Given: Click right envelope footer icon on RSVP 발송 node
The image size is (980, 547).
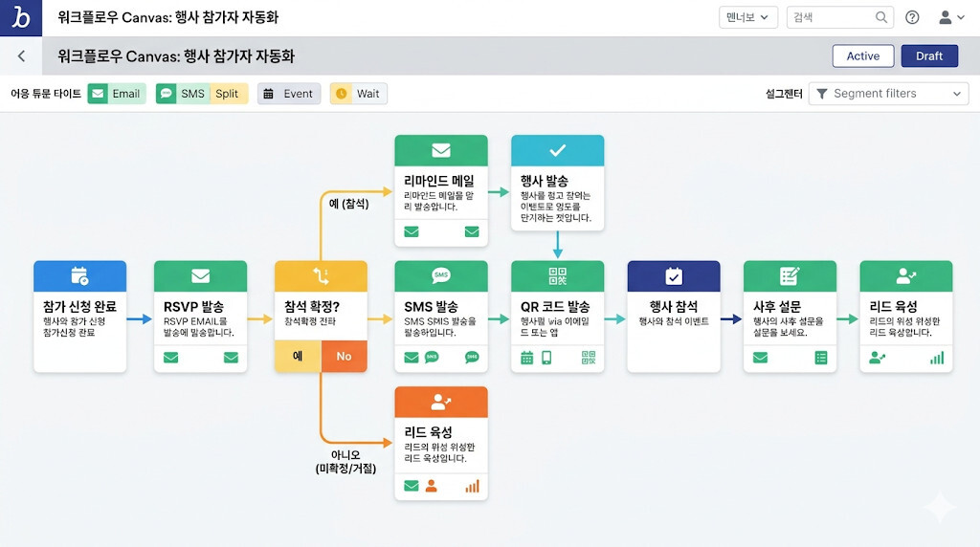Looking at the screenshot, I should 231,357.
